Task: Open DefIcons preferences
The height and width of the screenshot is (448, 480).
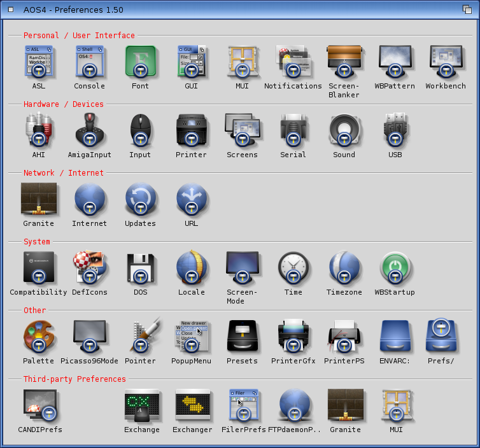Action: (89, 267)
